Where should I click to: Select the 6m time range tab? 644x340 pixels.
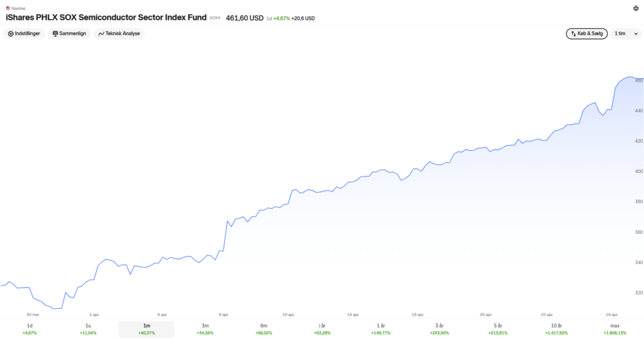click(x=264, y=329)
